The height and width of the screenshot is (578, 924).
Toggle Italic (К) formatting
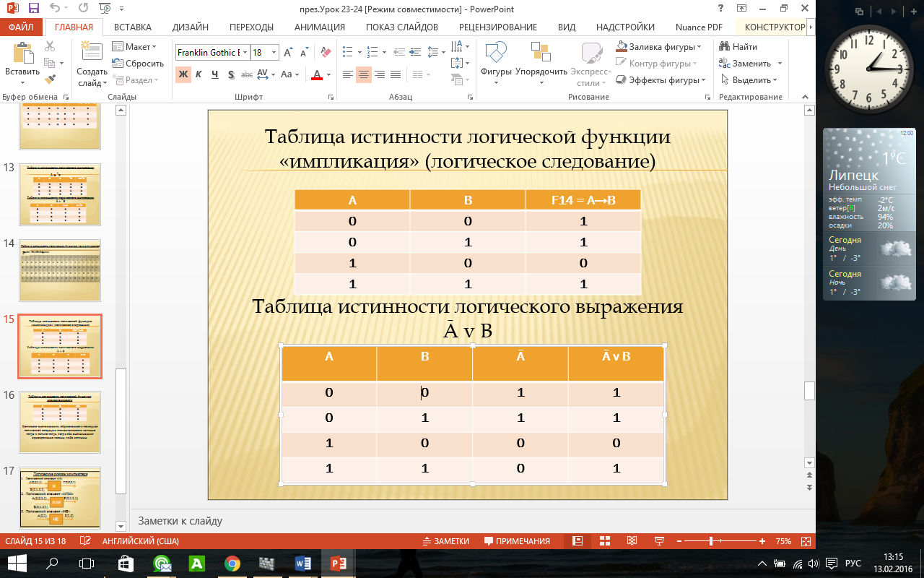[200, 74]
